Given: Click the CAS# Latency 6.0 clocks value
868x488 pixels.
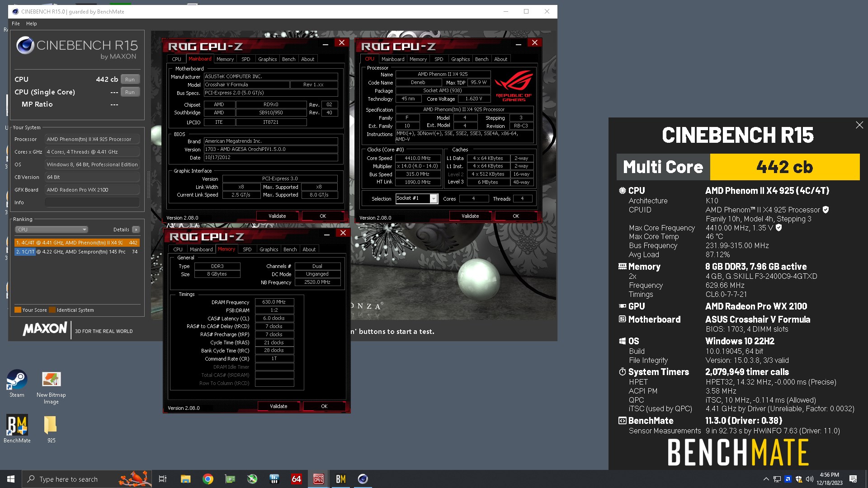Looking at the screenshot, I should click(274, 318).
